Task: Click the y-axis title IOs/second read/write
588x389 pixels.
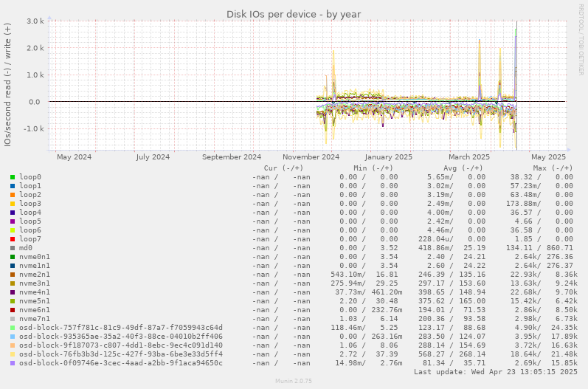Action: 7,84
